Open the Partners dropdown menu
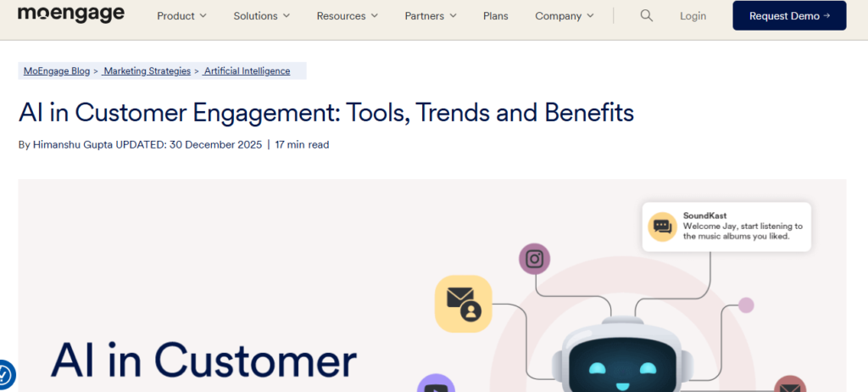The image size is (868, 392). [x=431, y=16]
